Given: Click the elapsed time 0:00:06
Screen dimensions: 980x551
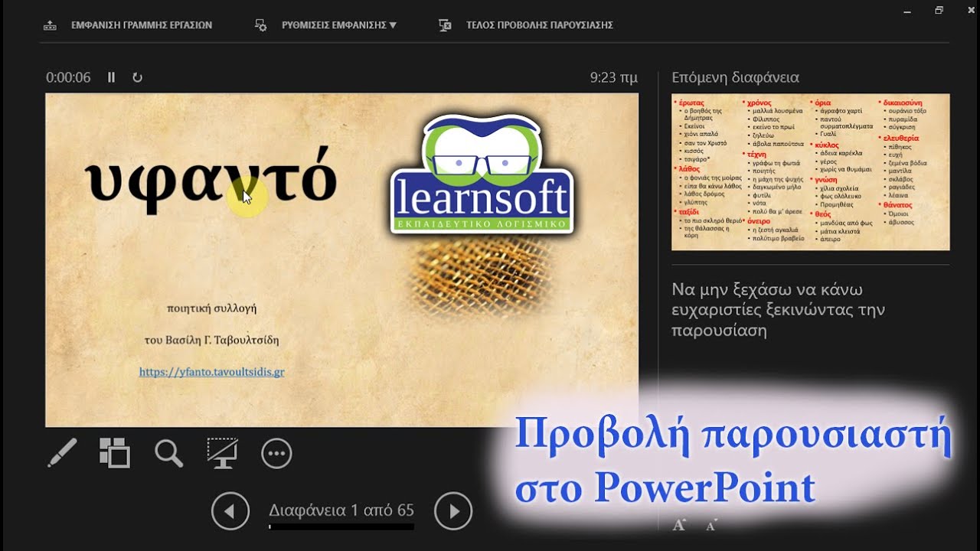Looking at the screenshot, I should [x=68, y=77].
